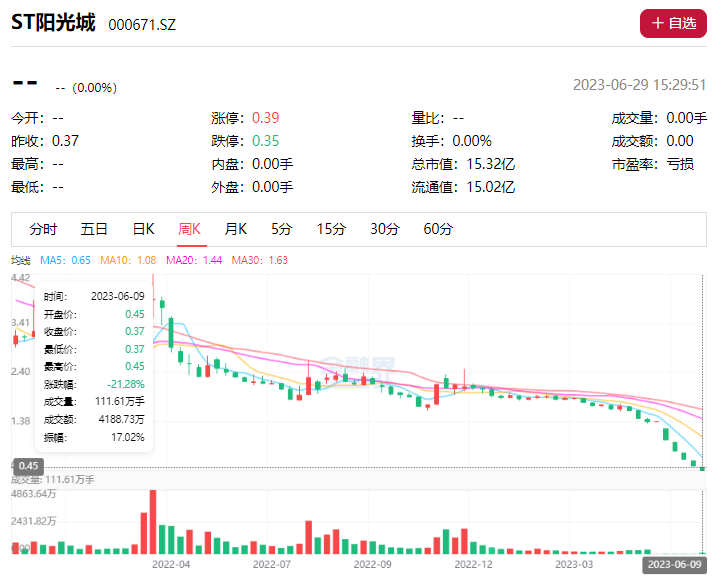Click the 换手 value 0.00%

click(x=472, y=141)
